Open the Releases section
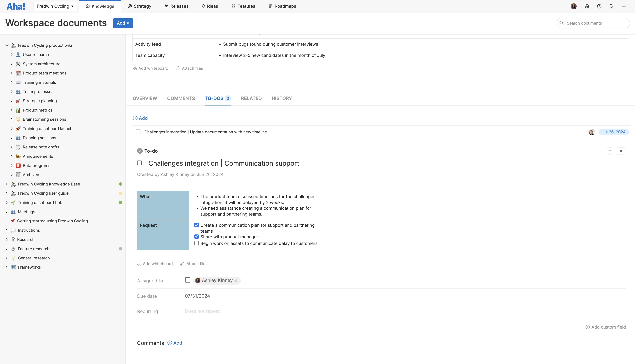 coord(176,6)
